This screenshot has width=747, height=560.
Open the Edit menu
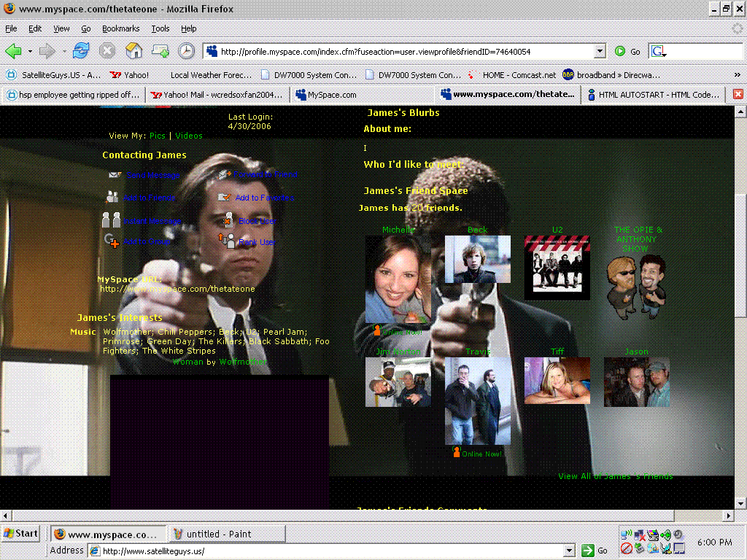point(35,28)
